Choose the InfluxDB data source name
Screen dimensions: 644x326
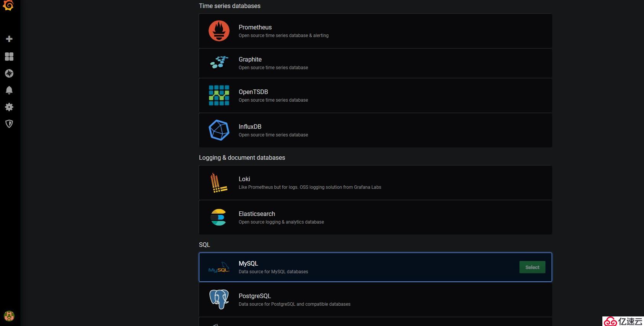250,127
